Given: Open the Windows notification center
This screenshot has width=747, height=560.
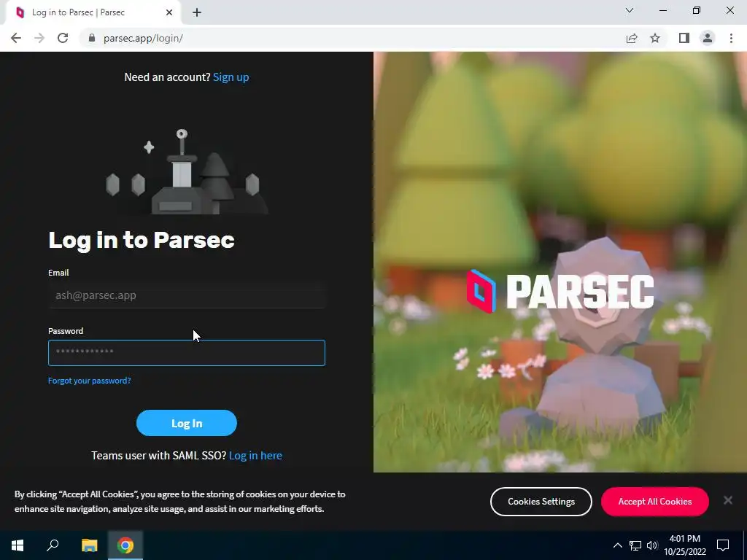Looking at the screenshot, I should coord(723,545).
